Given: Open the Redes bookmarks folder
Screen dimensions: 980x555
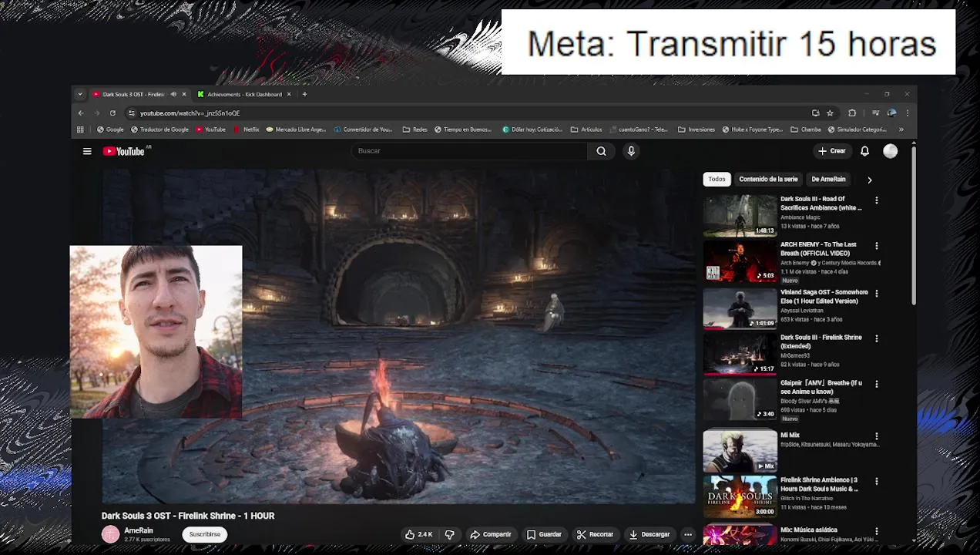Looking at the screenshot, I should tap(414, 129).
